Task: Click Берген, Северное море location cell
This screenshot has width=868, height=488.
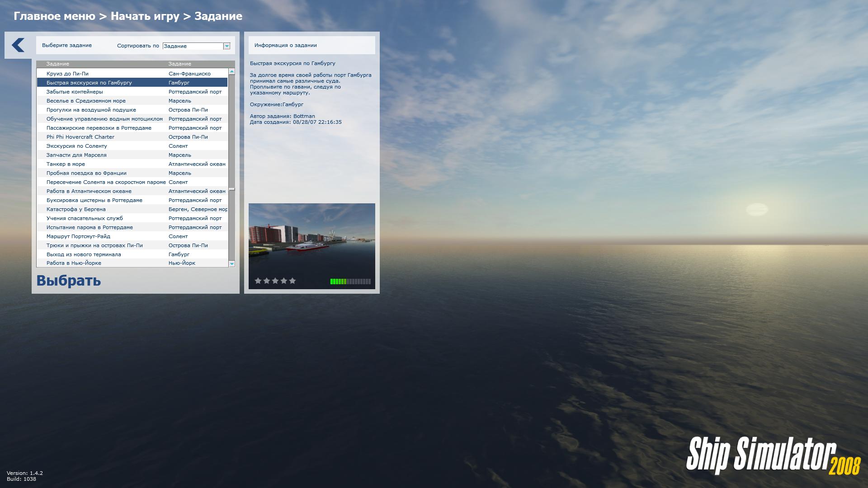Action: [x=198, y=209]
